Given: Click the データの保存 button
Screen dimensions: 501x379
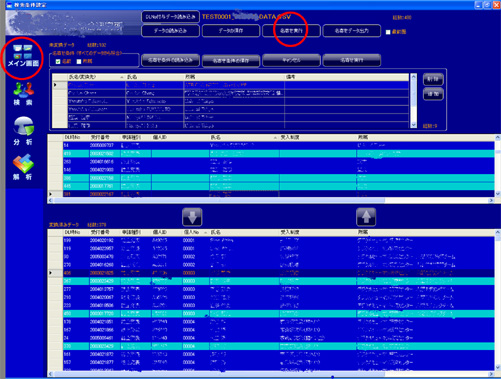Looking at the screenshot, I should (x=231, y=31).
